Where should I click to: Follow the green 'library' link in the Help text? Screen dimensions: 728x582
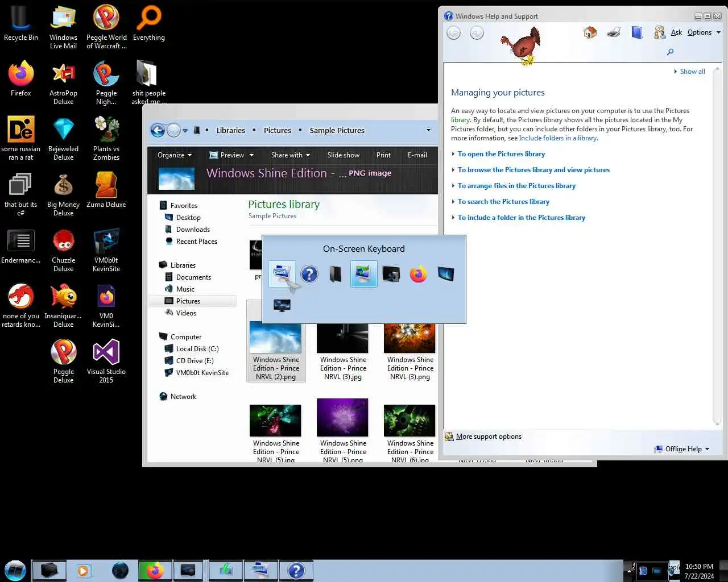coord(460,120)
